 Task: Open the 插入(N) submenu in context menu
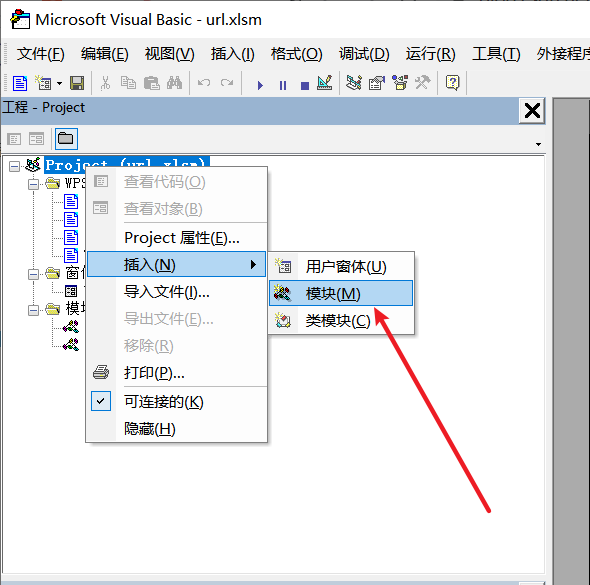coord(176,264)
